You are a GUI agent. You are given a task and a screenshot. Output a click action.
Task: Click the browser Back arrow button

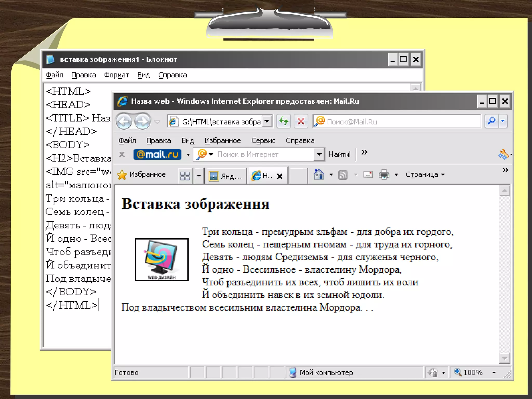coord(124,121)
